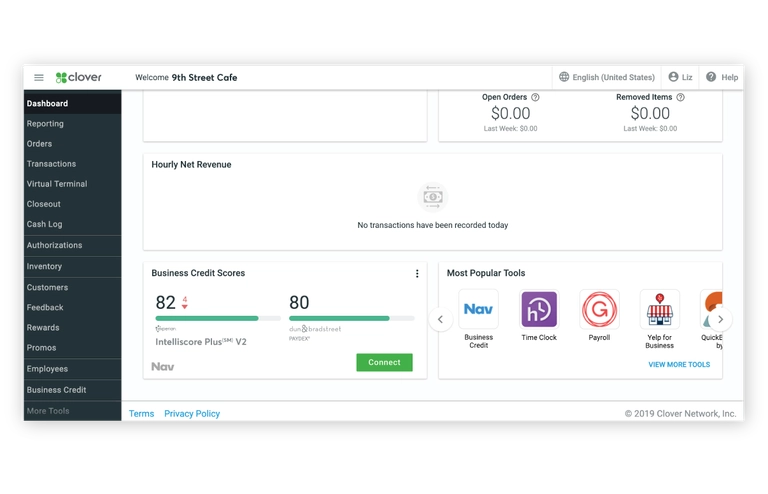This screenshot has width=768, height=494.
Task: Go to Reporting in the sidebar
Action: (x=45, y=124)
